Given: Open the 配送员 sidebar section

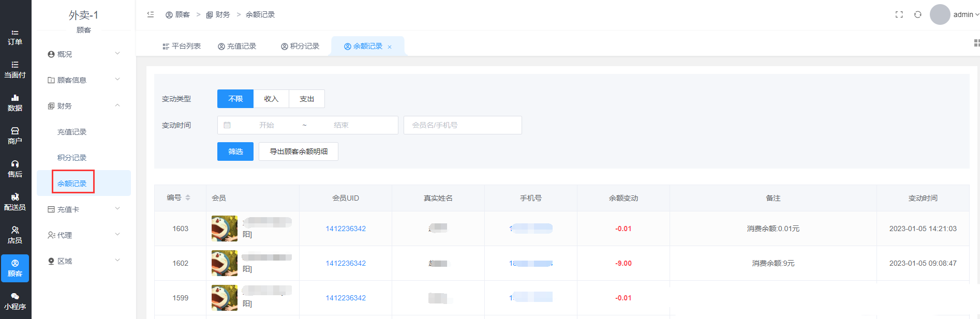Looking at the screenshot, I should click(15, 203).
